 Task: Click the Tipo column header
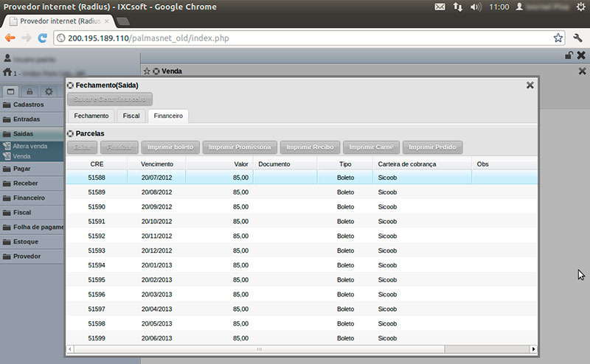click(345, 164)
